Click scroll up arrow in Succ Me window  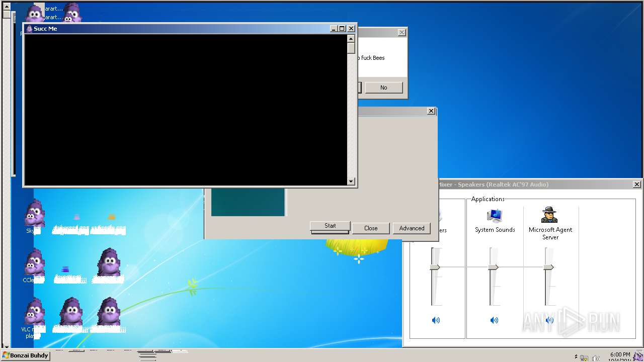351,39
